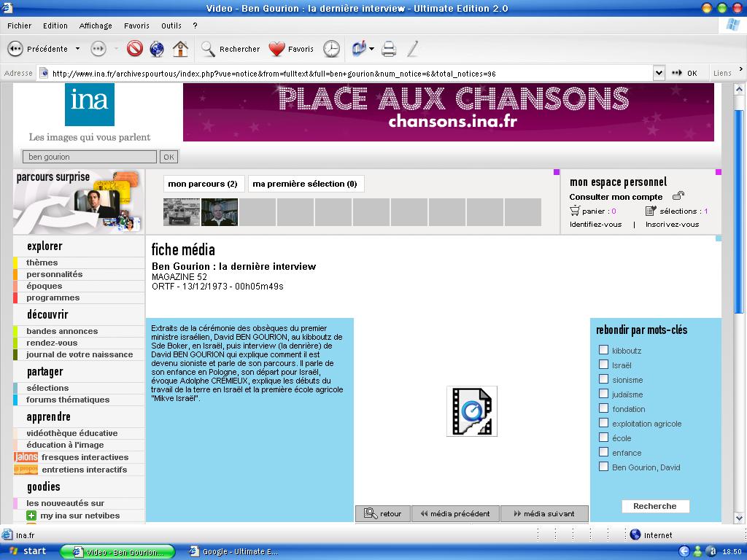Check the kibboutz keyword box
Screen dimensions: 747x560
[x=603, y=350]
